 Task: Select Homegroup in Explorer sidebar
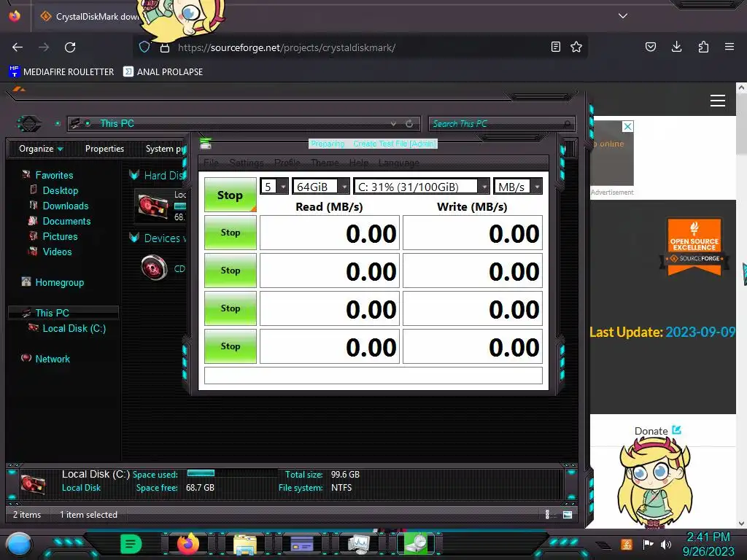pyautogui.click(x=60, y=282)
